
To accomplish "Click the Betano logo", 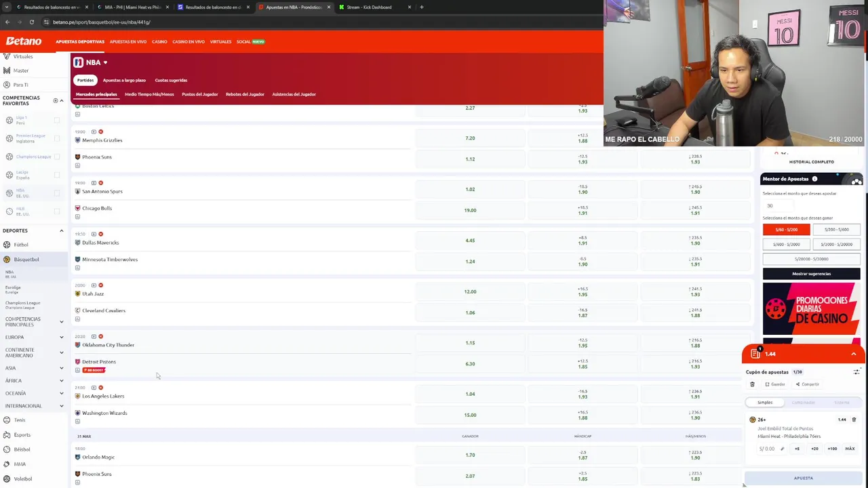I will point(24,41).
